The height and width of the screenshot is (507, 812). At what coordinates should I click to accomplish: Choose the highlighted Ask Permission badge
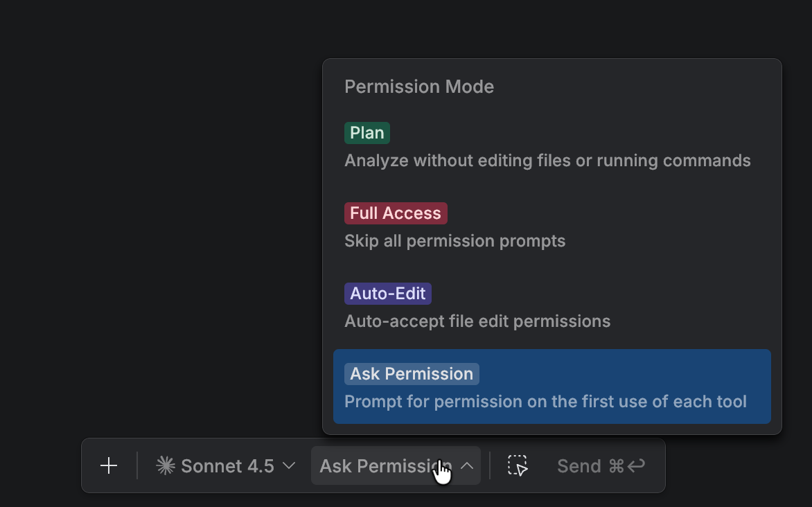(412, 374)
